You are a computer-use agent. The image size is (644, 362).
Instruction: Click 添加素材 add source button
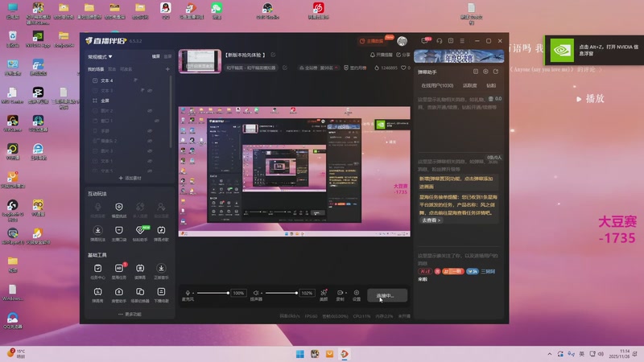click(x=130, y=178)
